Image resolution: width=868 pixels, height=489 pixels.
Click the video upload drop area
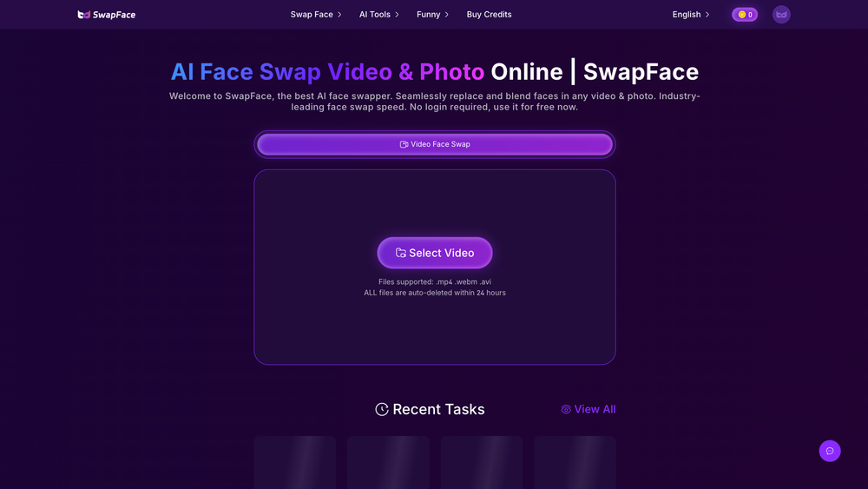click(435, 267)
